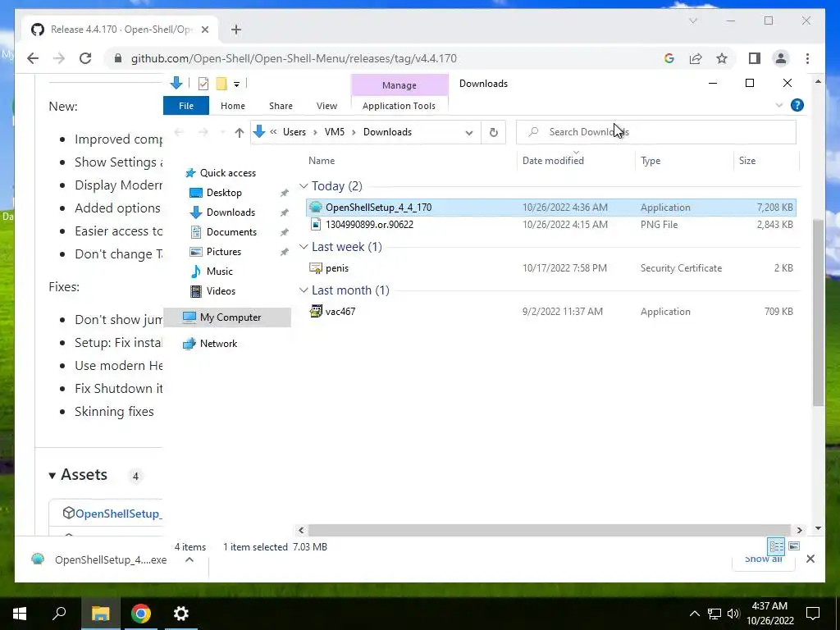This screenshot has height=630, width=840.
Task: Click the Explorer horizontal scrollbar
Action: (x=549, y=530)
